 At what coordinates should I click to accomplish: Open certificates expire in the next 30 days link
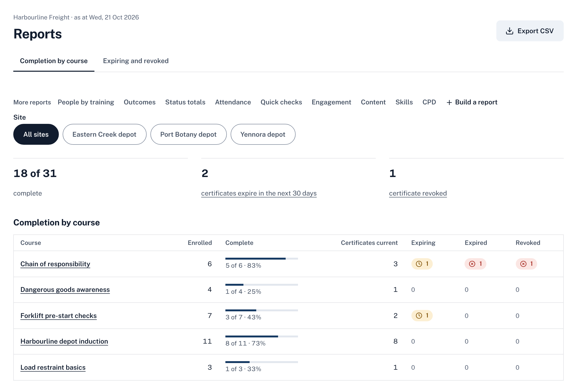(259, 193)
